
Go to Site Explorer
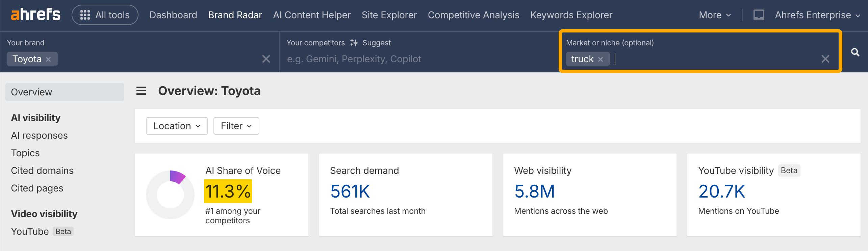(x=389, y=15)
